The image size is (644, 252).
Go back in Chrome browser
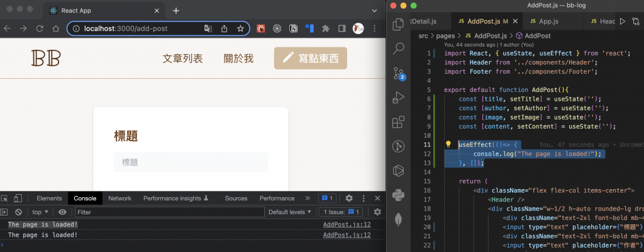pos(8,28)
